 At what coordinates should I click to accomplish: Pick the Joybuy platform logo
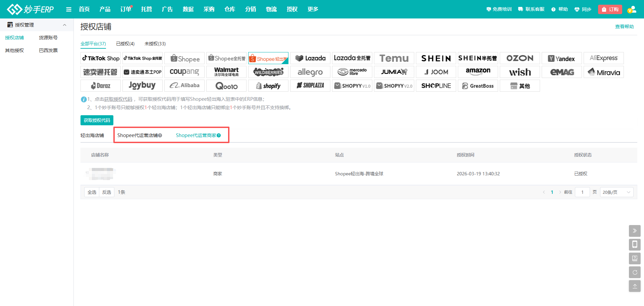[143, 86]
